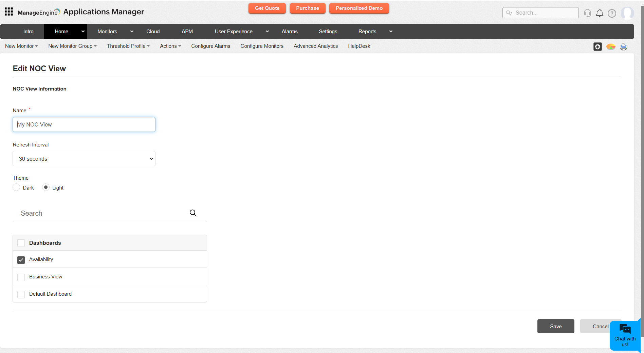
Task: Click the Purchase button
Action: (x=308, y=8)
